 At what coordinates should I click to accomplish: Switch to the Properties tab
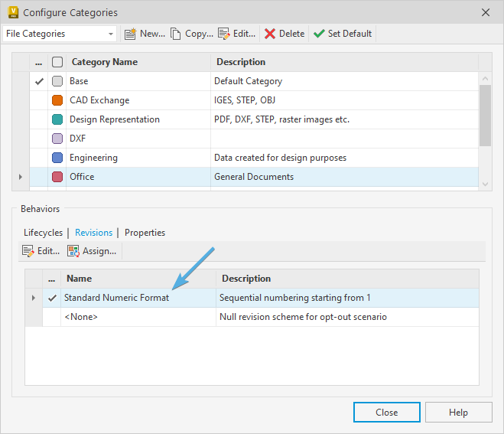coord(145,233)
